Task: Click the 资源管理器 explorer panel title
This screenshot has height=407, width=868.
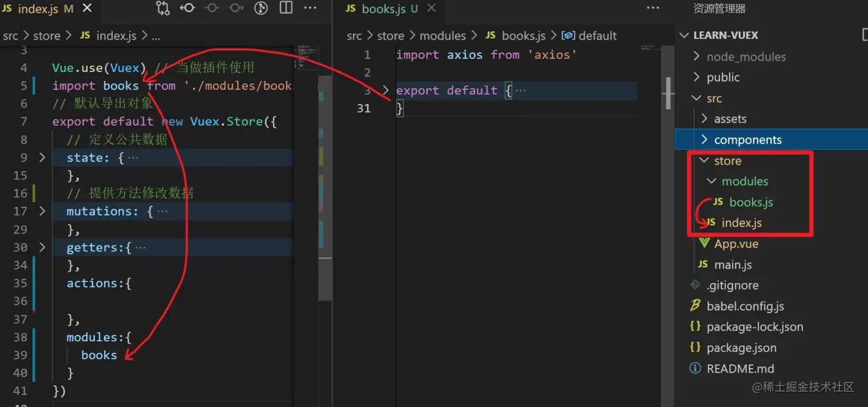Action: click(719, 9)
